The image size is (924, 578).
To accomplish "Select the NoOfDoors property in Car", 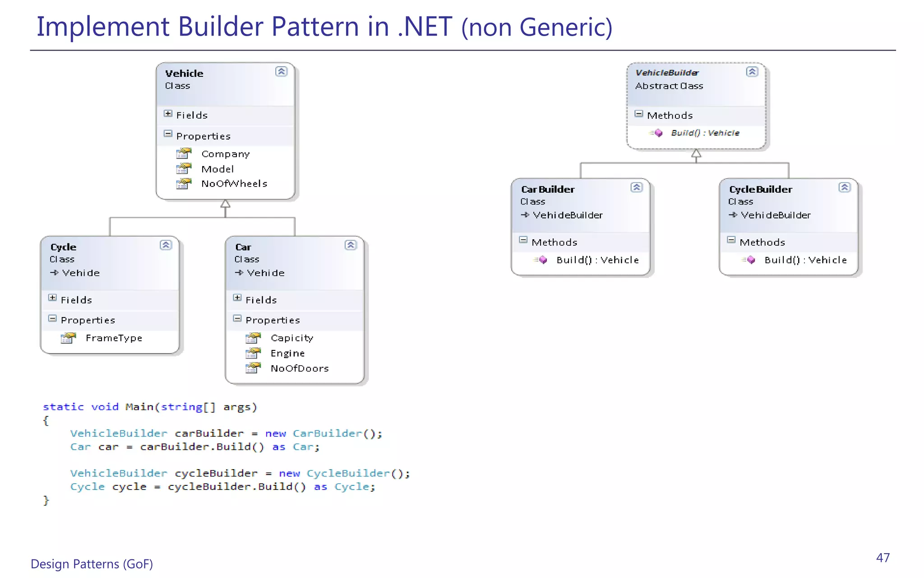I will tap(299, 368).
